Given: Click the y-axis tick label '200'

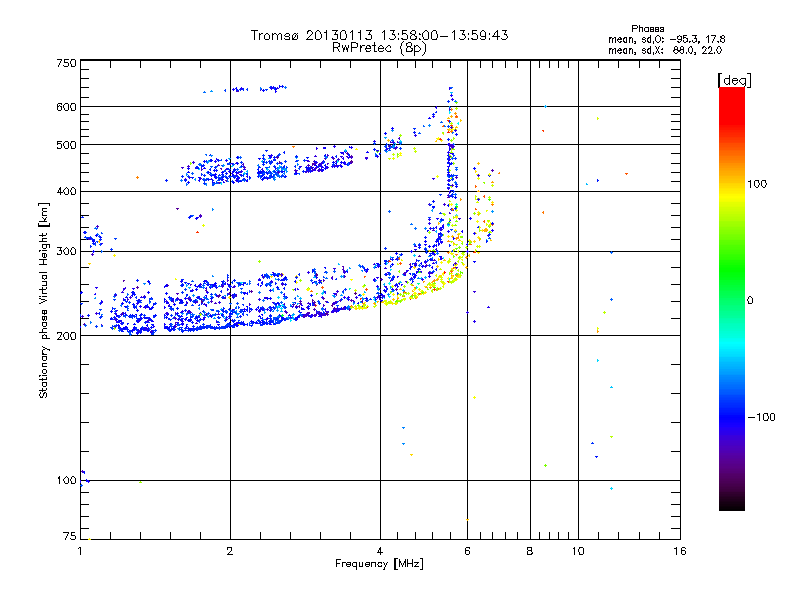Looking at the screenshot, I should (x=66, y=336).
